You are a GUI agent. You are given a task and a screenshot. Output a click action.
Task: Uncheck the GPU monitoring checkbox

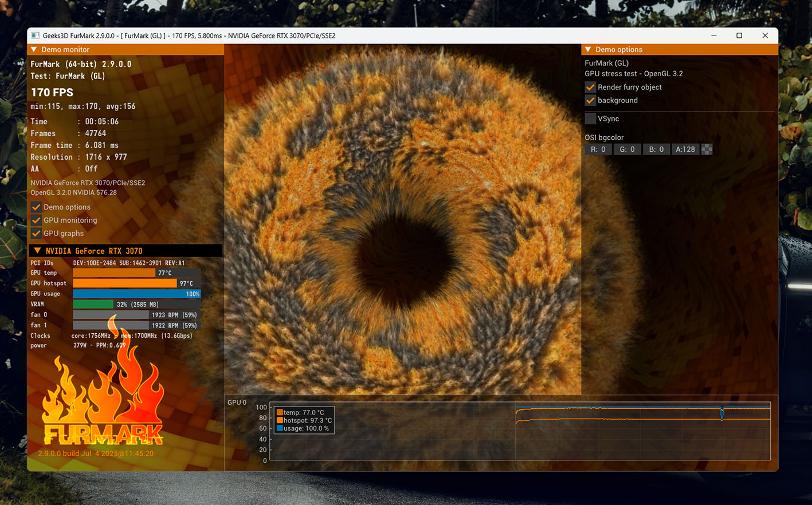point(36,220)
